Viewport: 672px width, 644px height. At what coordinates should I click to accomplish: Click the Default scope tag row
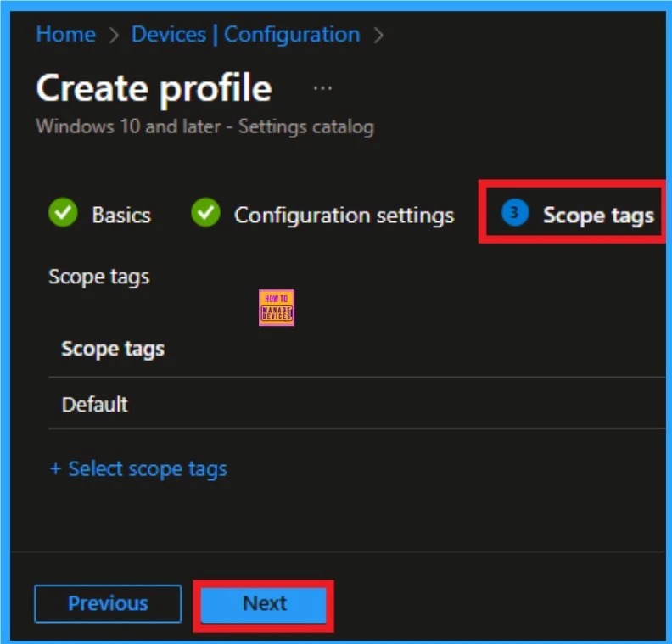(x=357, y=404)
